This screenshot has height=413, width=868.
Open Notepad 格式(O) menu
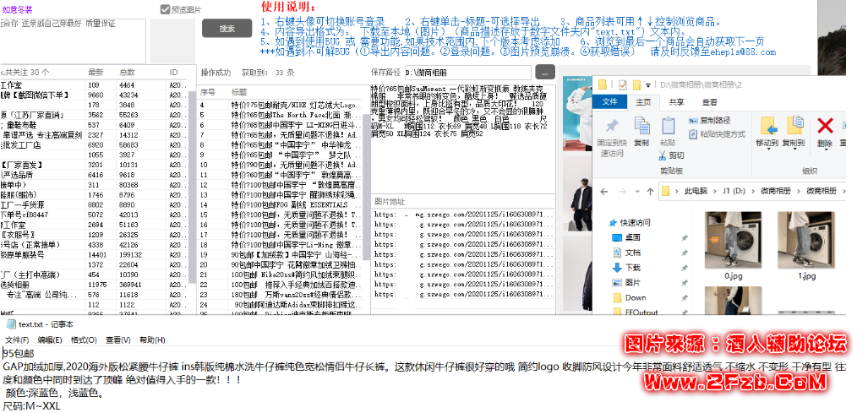click(x=85, y=340)
